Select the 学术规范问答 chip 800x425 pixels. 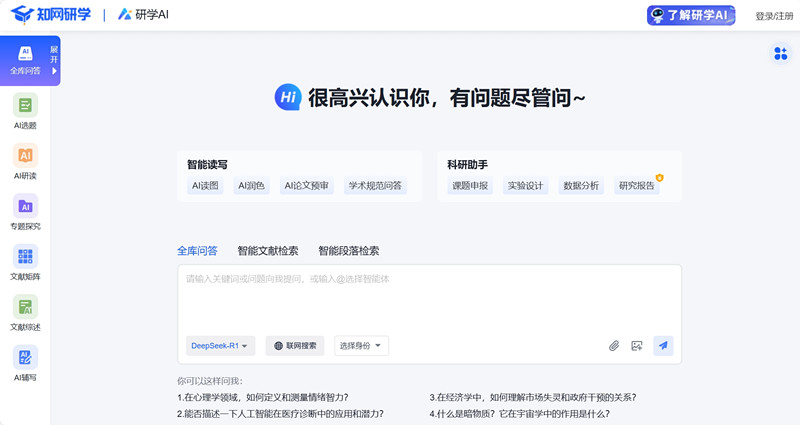(x=375, y=186)
